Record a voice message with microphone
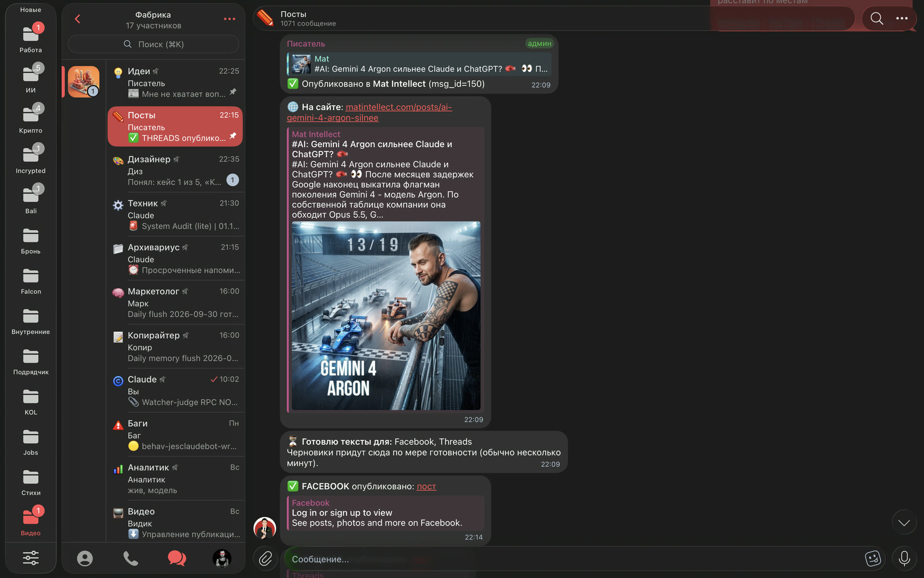This screenshot has width=924, height=578. tap(904, 558)
